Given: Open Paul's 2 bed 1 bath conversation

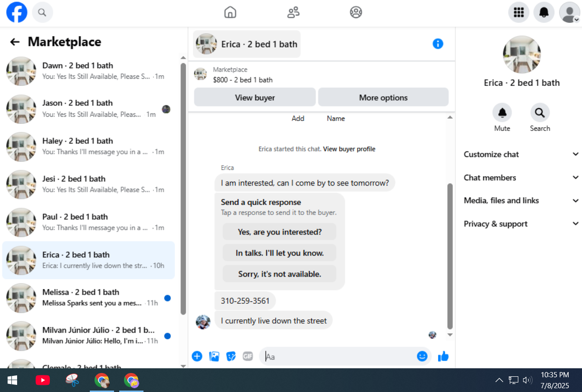Looking at the screenshot, I should pyautogui.click(x=89, y=223).
